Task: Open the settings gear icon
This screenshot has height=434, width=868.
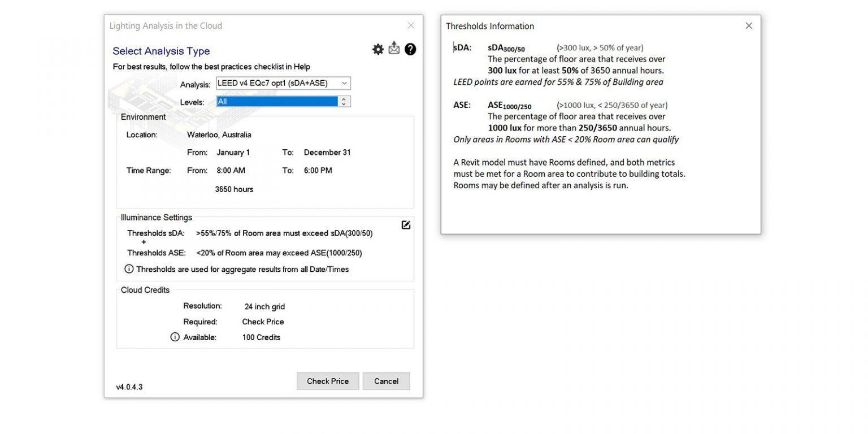Action: coord(378,50)
